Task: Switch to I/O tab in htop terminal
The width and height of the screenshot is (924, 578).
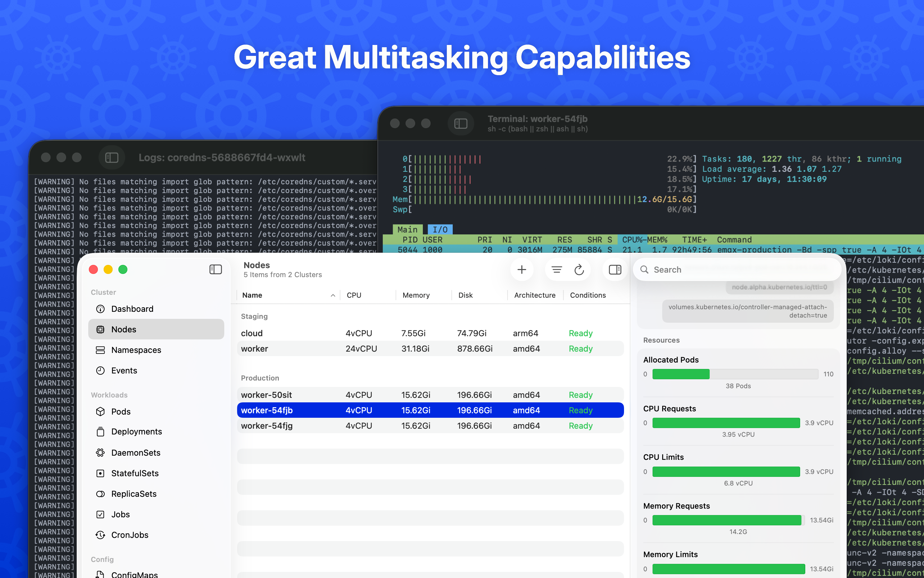Action: coord(440,229)
